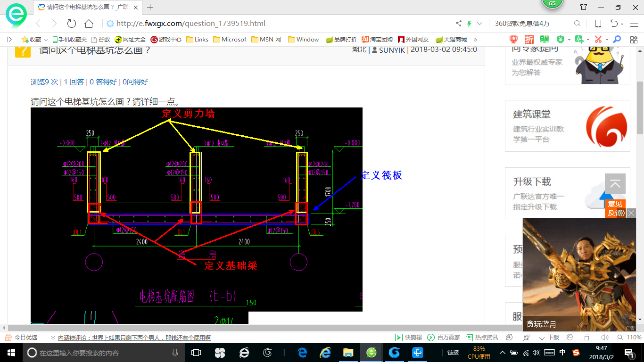644x362 pixels.
Task: Click the 热点资讯 status bar button
Action: (481, 337)
